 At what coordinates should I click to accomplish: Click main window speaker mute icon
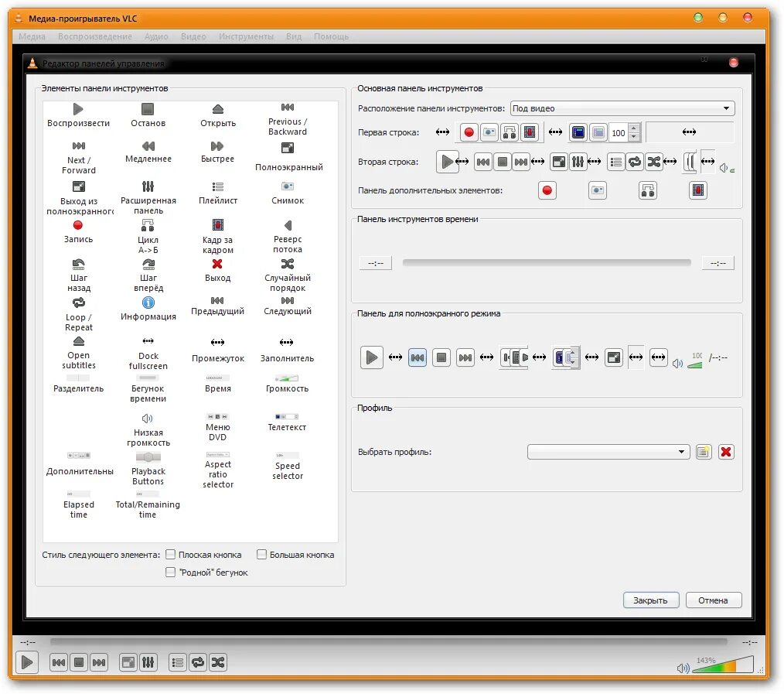(683, 668)
